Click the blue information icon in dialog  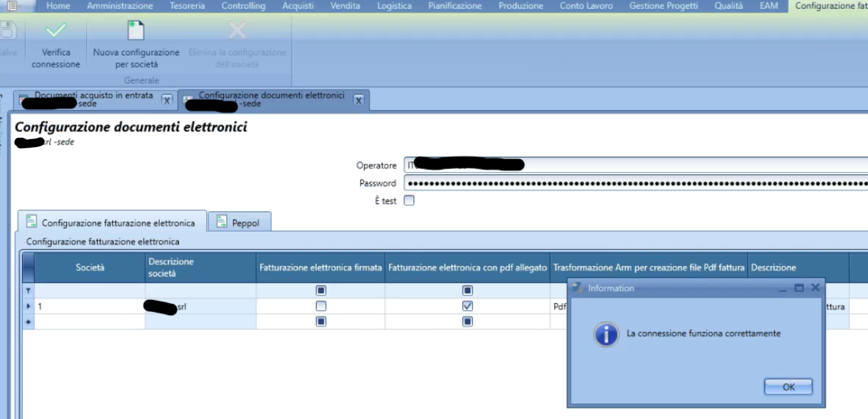tap(606, 334)
